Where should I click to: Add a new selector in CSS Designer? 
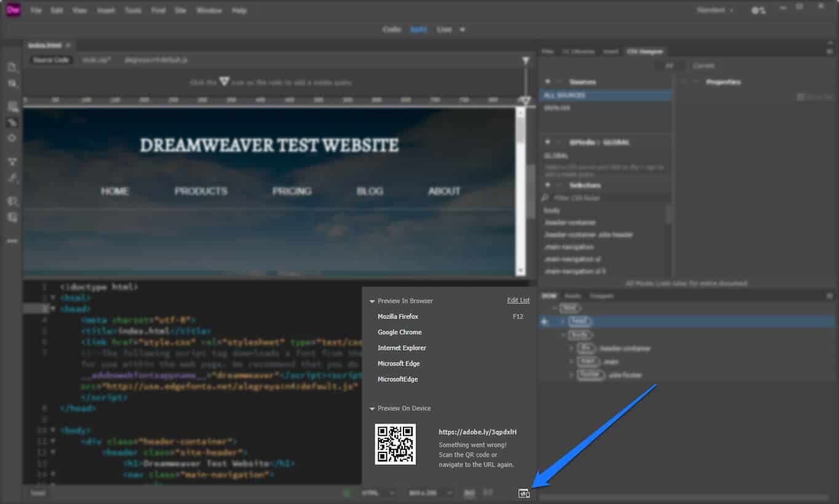pyautogui.click(x=547, y=185)
